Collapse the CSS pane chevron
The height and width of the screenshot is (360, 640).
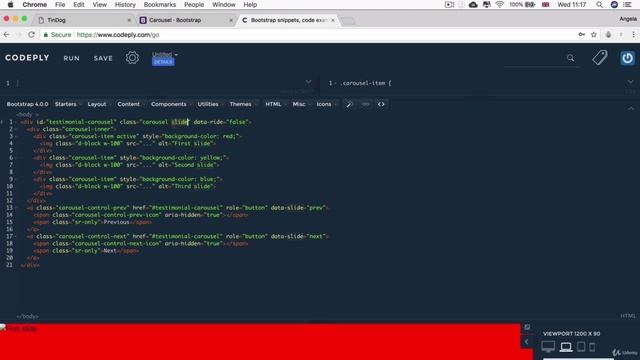pyautogui.click(x=631, y=82)
